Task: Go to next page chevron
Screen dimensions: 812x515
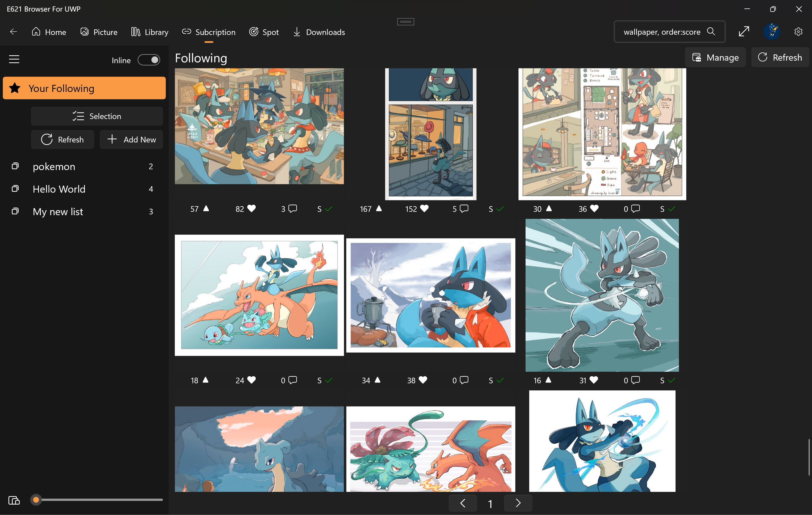Action: tap(518, 503)
